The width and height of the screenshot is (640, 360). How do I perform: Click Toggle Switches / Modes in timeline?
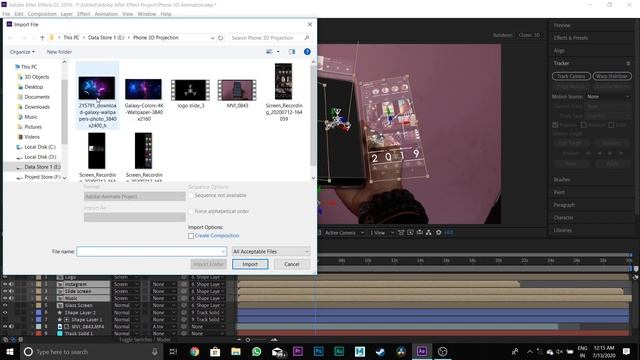point(144,340)
